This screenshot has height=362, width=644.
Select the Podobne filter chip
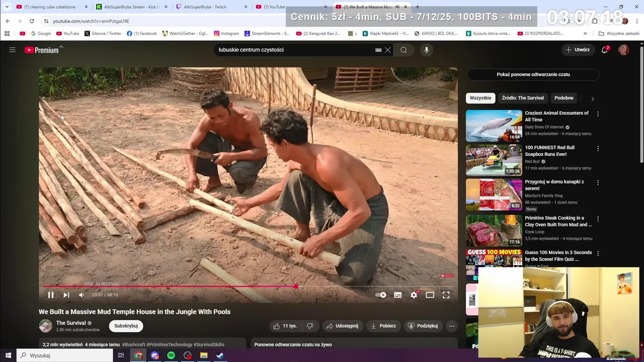tap(563, 98)
